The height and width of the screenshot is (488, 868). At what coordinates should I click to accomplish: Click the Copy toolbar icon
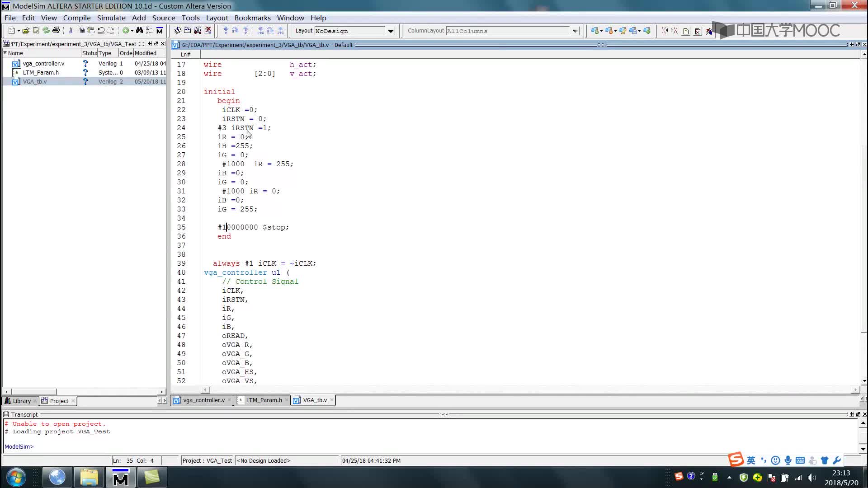coord(81,30)
